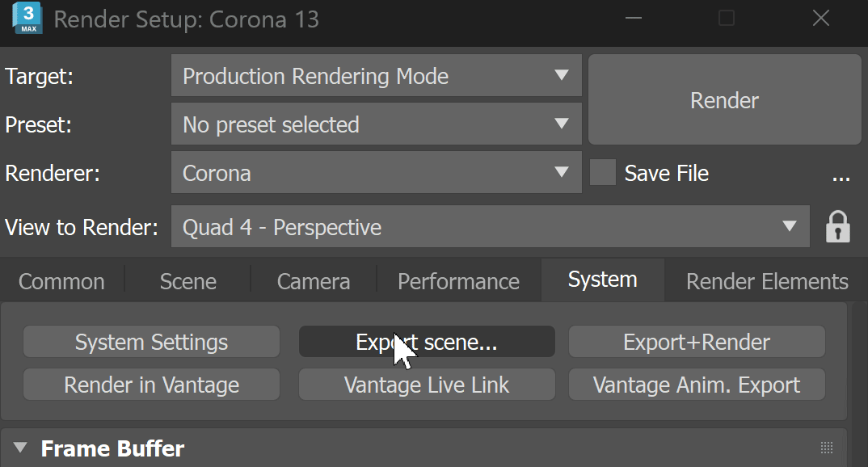Select the Render Elements tab
This screenshot has height=467, width=868.
pyautogui.click(x=767, y=282)
